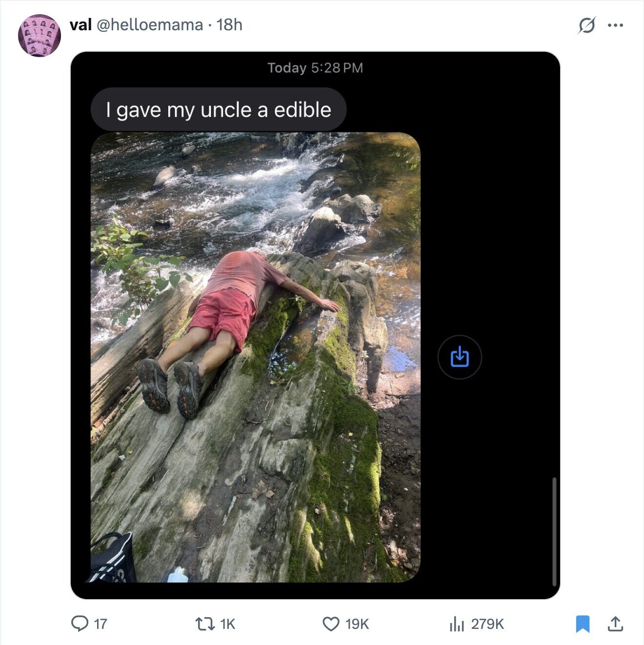Image resolution: width=644 pixels, height=645 pixels.
Task: Open the photo of man lying on rock
Action: click(x=256, y=357)
